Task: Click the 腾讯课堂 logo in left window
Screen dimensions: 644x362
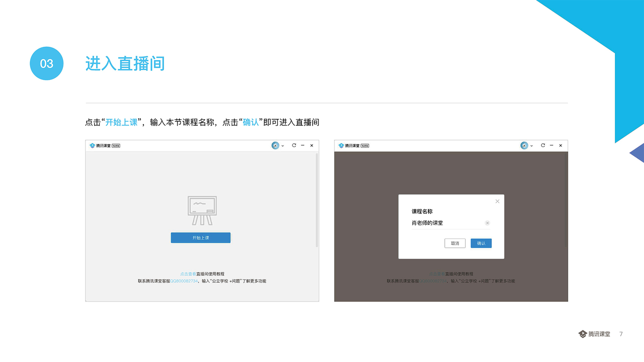Action: click(100, 146)
